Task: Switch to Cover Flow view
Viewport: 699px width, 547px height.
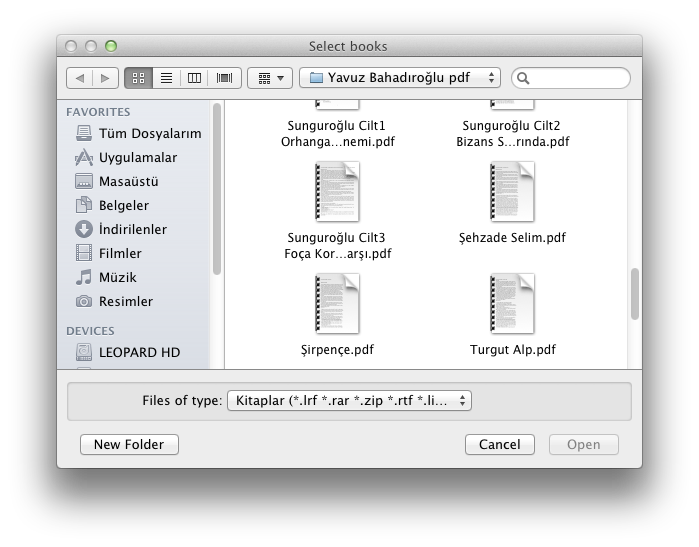Action: pyautogui.click(x=224, y=77)
